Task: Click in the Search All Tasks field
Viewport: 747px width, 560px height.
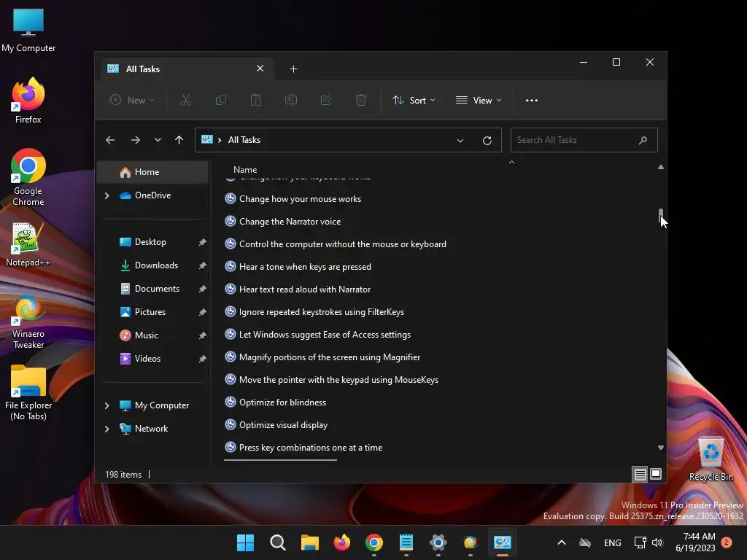Action: [584, 140]
